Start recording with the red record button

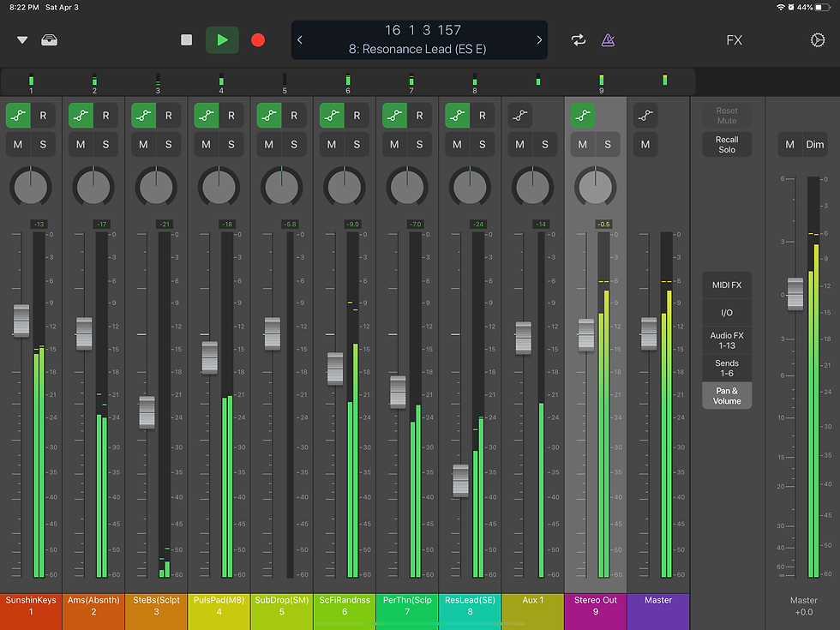[258, 40]
